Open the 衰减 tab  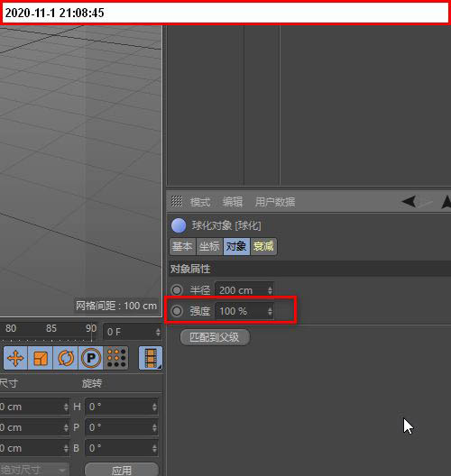(x=263, y=246)
